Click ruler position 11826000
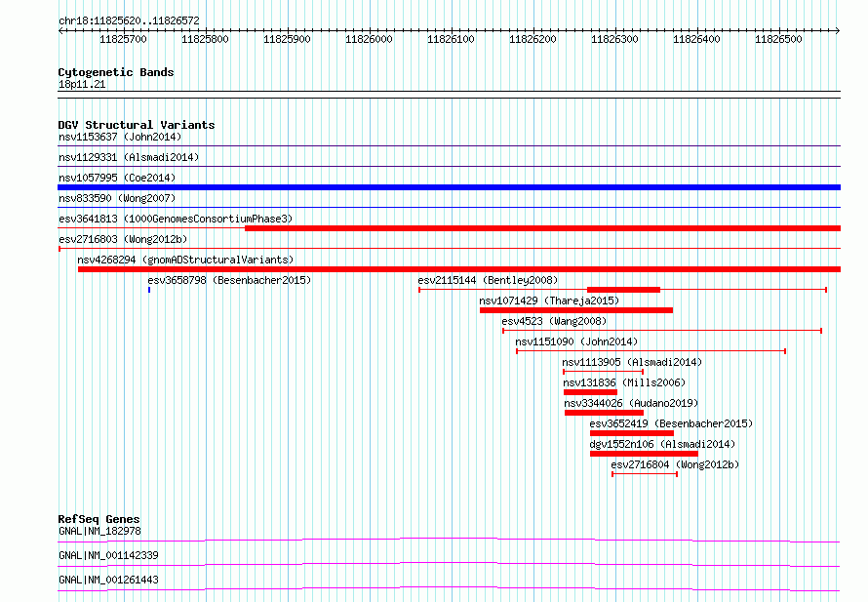Image resolution: width=868 pixels, height=602 pixels. (x=369, y=39)
